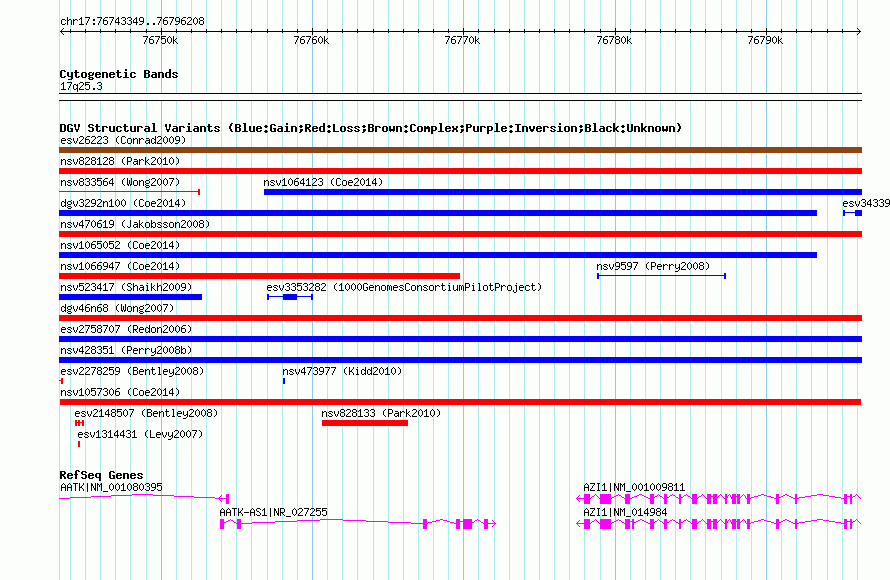The image size is (890, 580).
Task: Click the 76750k ruler tick label
Action: click(160, 40)
